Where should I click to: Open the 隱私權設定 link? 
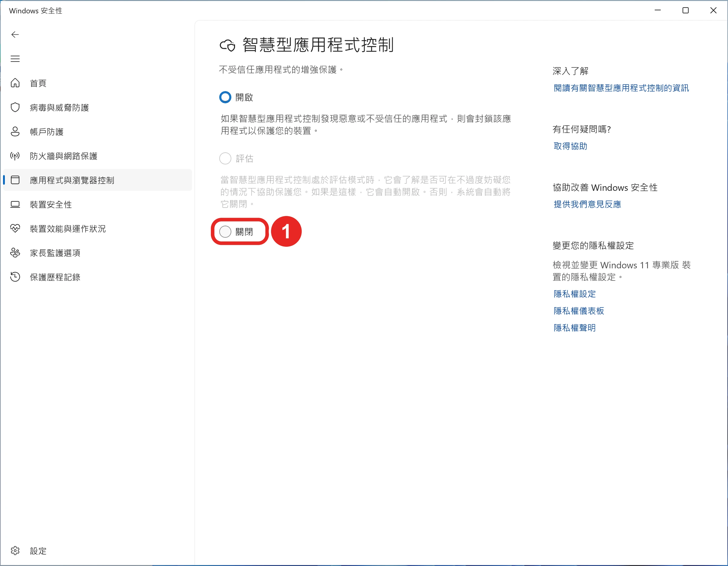click(575, 294)
